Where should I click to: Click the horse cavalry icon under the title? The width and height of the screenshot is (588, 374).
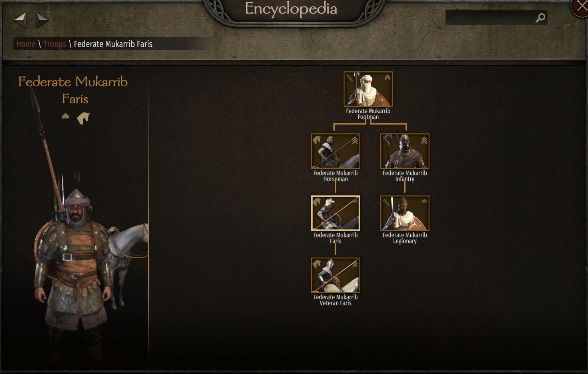coord(83,118)
